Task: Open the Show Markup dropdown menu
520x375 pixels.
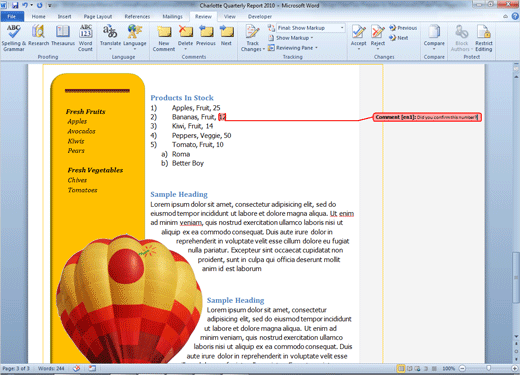Action: 291,38
